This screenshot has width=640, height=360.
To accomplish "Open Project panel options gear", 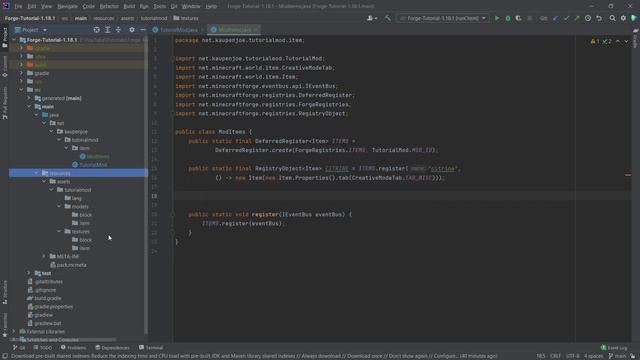I will 132,30.
